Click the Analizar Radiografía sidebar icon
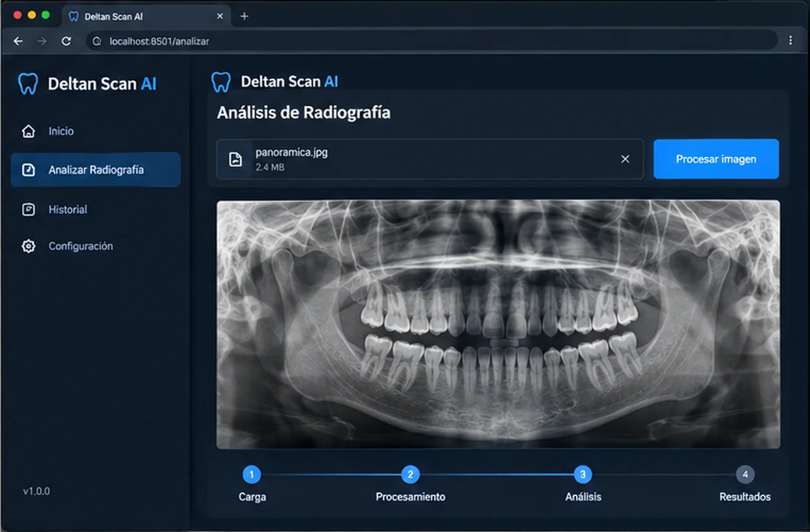This screenshot has width=810, height=532. pos(29,170)
